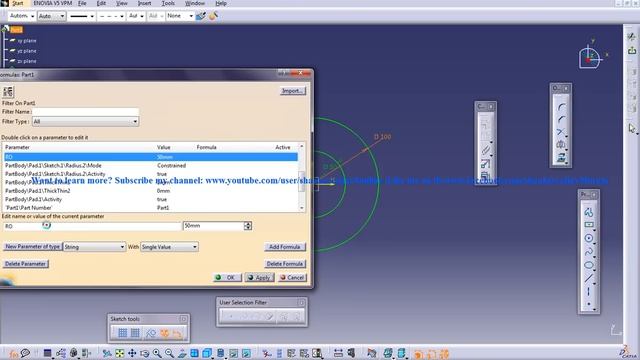Select the Spline tool in Profile toolbar
The image size is (640, 360).
(x=589, y=252)
